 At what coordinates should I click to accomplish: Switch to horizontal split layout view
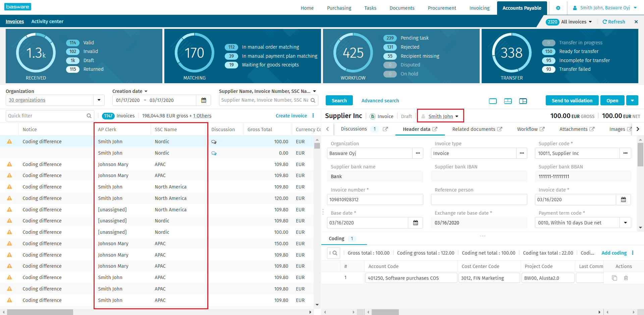pos(508,101)
